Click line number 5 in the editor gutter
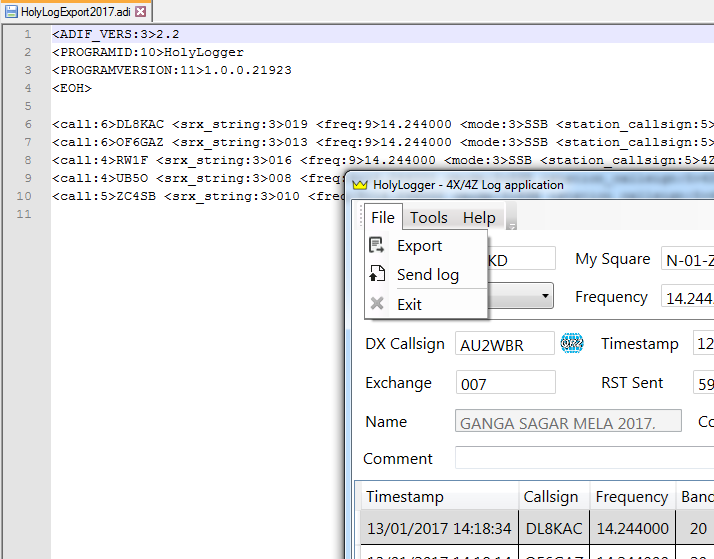714x559 pixels. click(x=28, y=106)
